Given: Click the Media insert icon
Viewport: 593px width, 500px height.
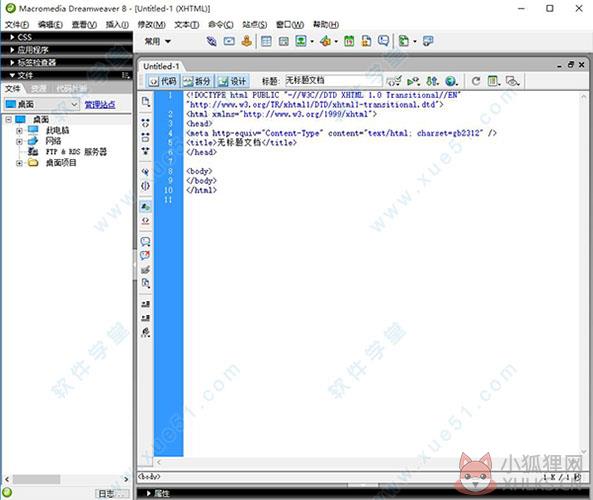Looking at the screenshot, I should pyautogui.click(x=325, y=41).
